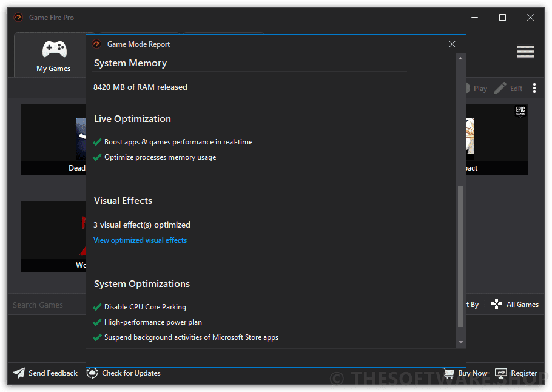Click the report scrollbar up arrow
The image size is (552, 392).
pos(460,58)
